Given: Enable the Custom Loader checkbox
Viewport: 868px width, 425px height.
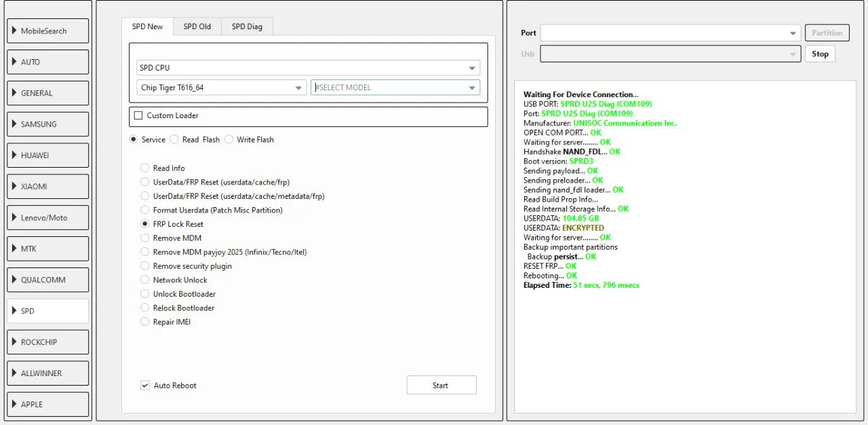Looking at the screenshot, I should click(x=138, y=115).
